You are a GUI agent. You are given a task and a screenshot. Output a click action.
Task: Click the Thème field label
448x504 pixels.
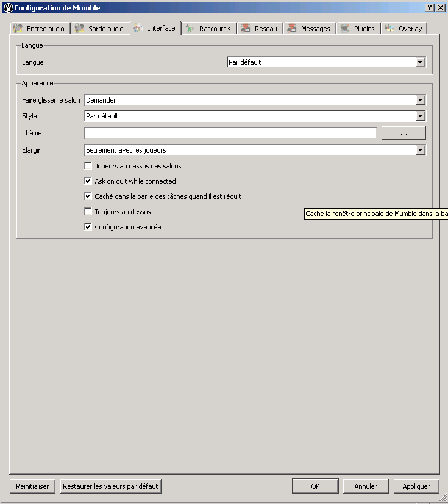(32, 133)
